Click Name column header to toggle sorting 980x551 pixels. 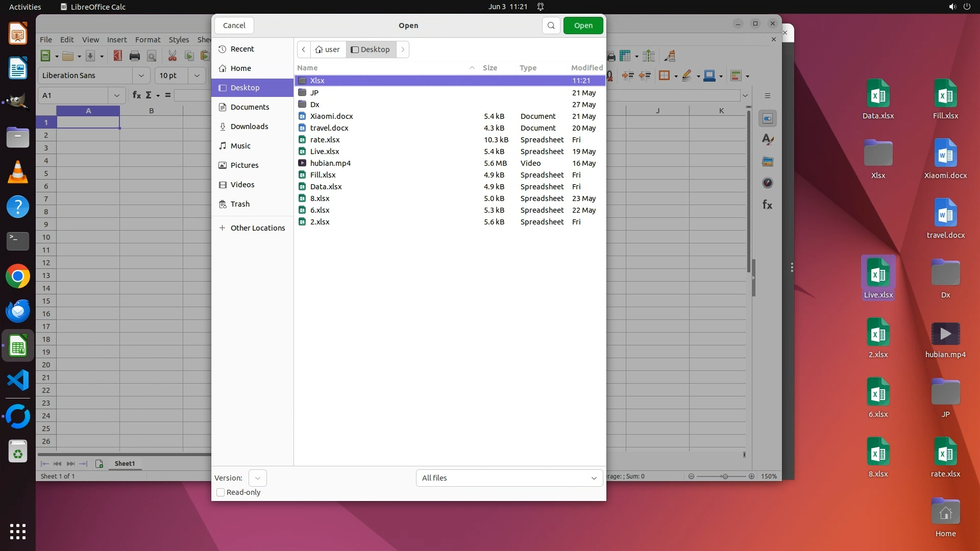coord(307,68)
